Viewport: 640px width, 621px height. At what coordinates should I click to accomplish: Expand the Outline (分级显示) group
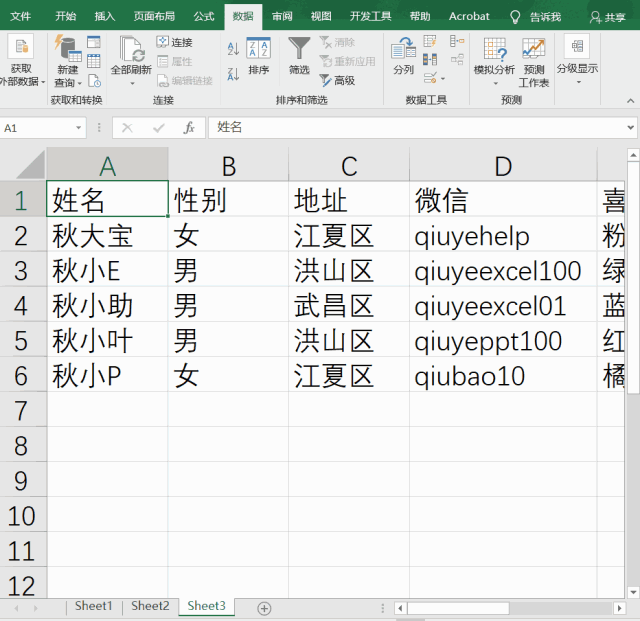[577, 68]
